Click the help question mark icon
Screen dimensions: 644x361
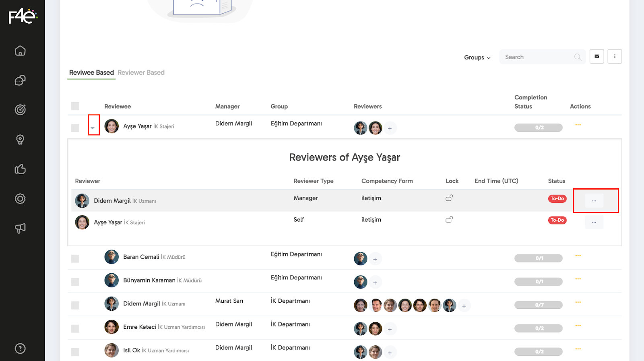[x=20, y=349]
